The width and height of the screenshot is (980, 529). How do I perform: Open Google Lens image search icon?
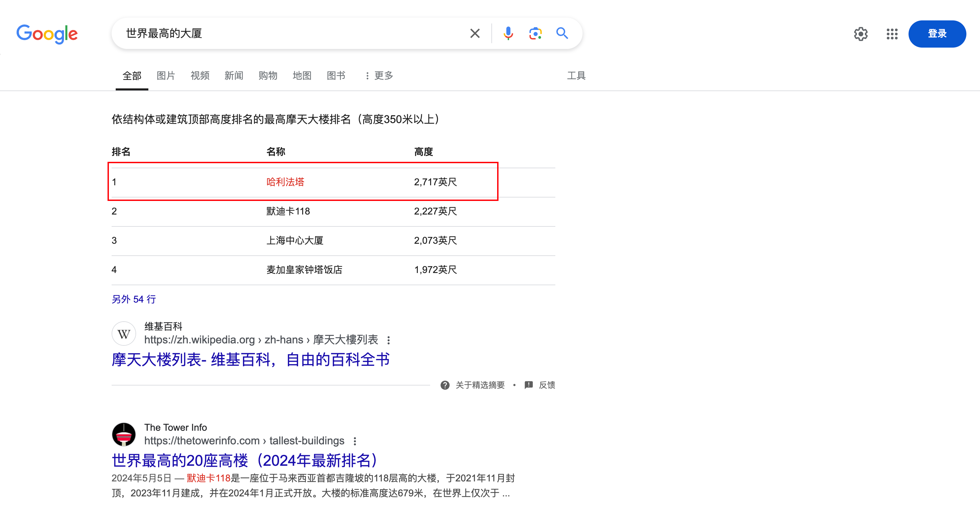tap(535, 33)
